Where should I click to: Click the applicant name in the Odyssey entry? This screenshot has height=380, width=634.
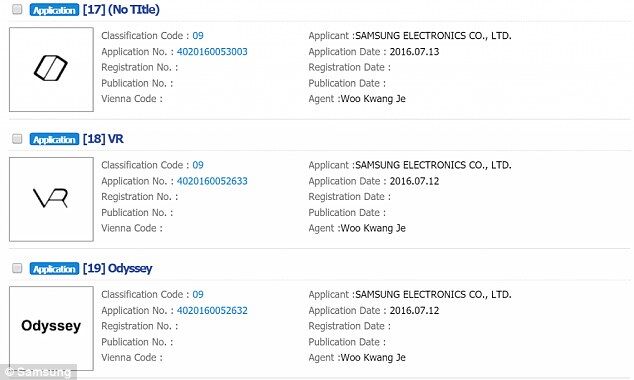click(x=433, y=294)
